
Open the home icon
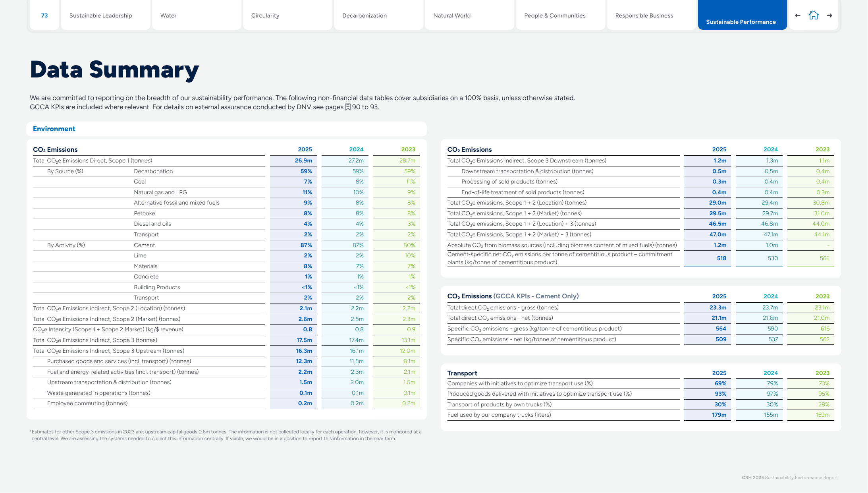[814, 15]
